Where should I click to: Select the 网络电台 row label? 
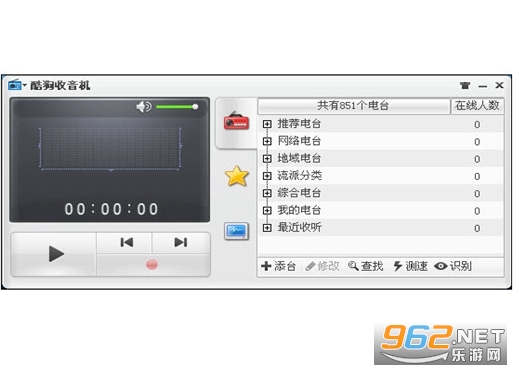click(299, 141)
